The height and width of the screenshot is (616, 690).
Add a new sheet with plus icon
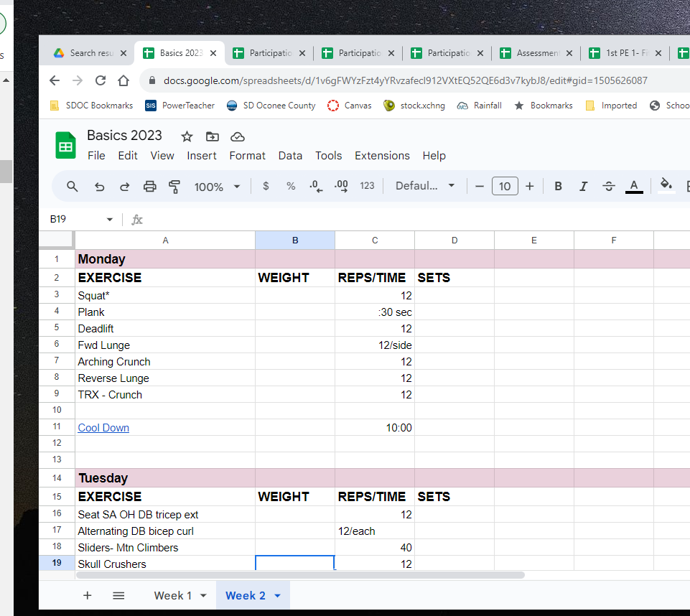click(87, 595)
